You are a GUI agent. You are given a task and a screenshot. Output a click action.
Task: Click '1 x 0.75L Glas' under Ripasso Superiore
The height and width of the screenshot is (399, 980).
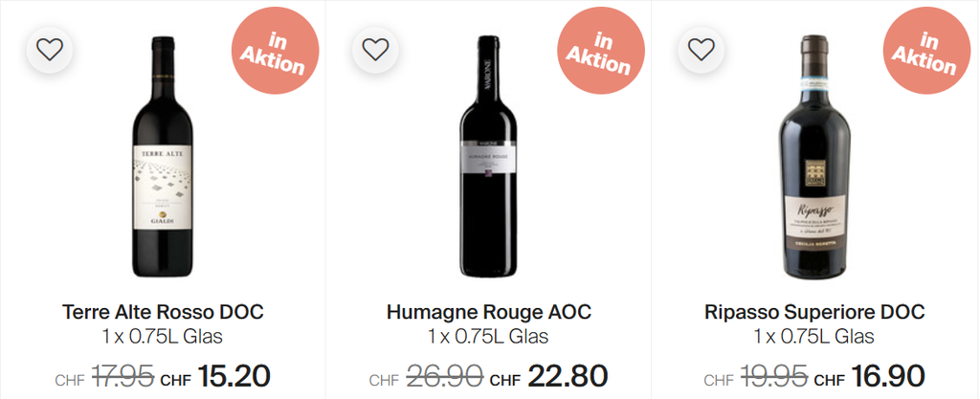click(814, 337)
